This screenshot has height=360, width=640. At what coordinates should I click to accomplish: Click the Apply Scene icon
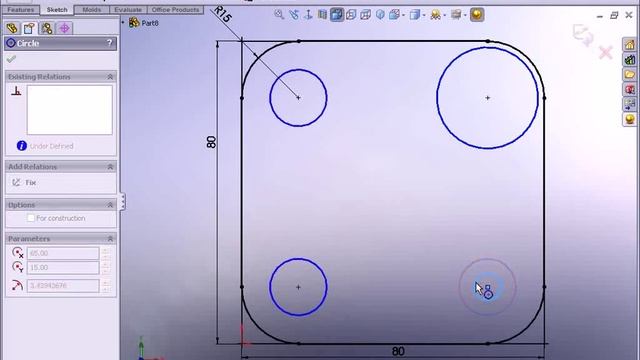(x=456, y=15)
